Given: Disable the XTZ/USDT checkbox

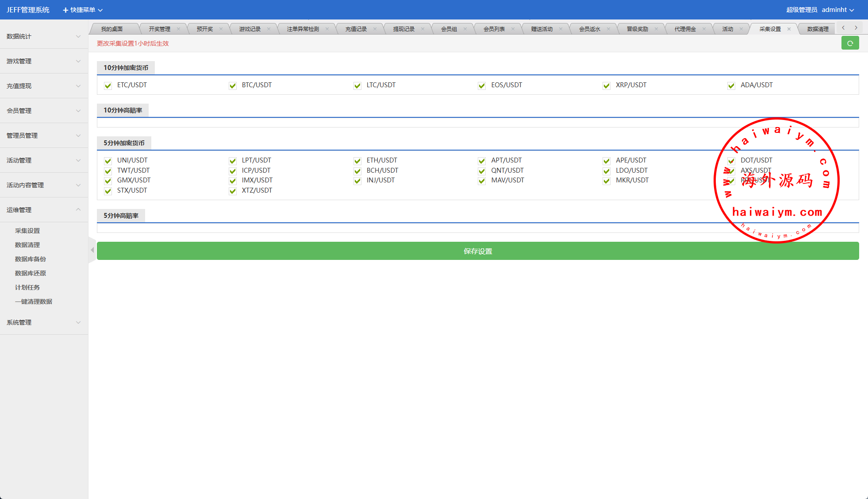Looking at the screenshot, I should [233, 191].
